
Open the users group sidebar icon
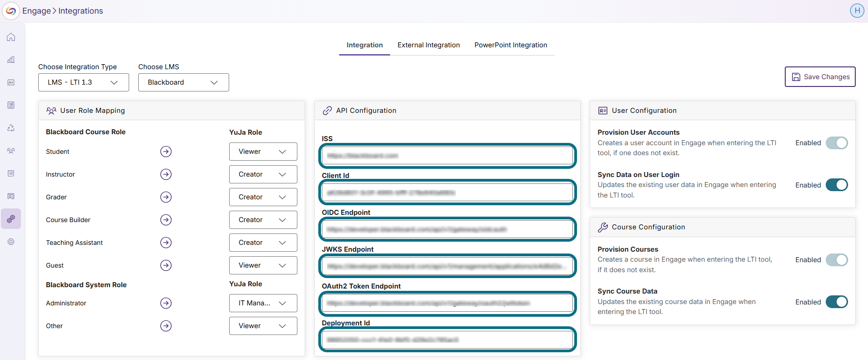pos(11,151)
